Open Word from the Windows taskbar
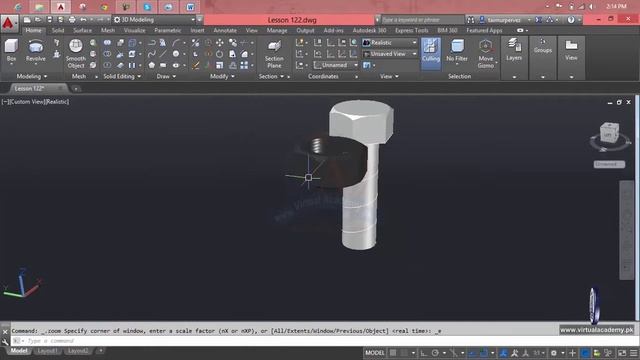640x360 pixels. point(190,7)
